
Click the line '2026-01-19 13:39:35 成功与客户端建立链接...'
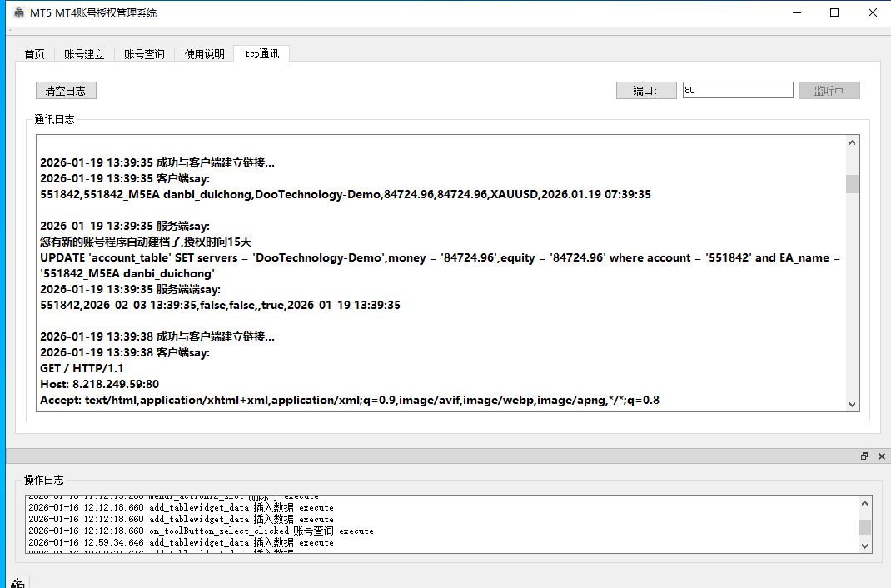(x=157, y=162)
